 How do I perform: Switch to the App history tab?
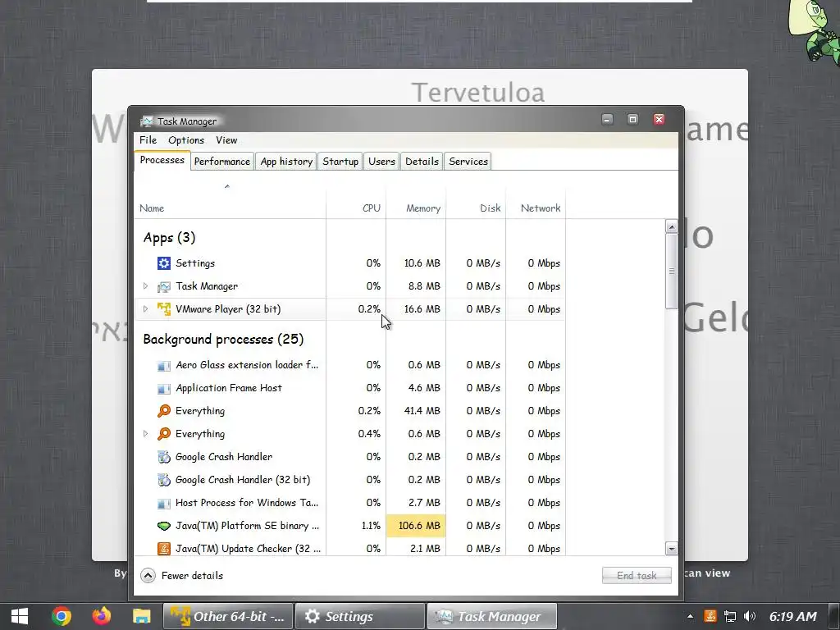(286, 162)
